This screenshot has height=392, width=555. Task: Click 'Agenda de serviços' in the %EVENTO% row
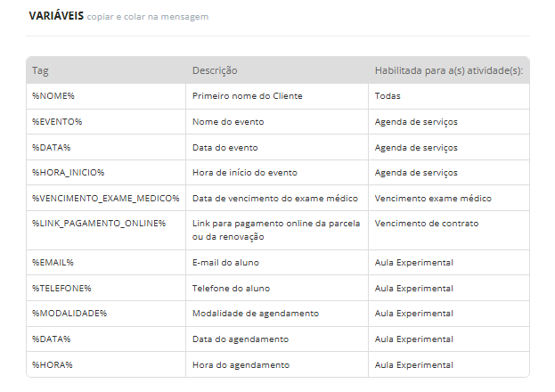[x=416, y=122]
